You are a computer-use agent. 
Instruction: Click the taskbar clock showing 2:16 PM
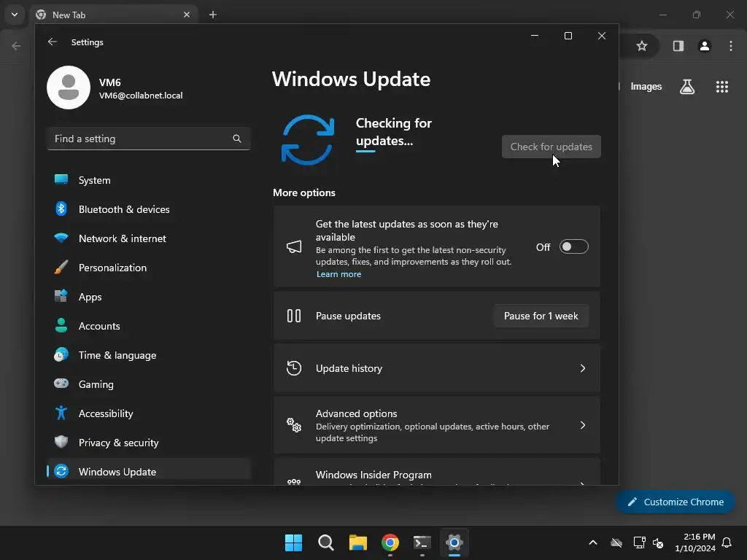695,542
